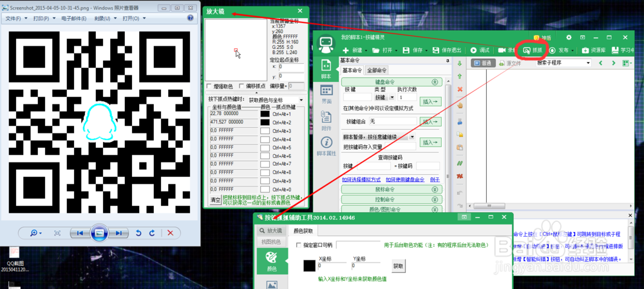Click the green back arrow in editor bar
644x289 pixels.
600,63
